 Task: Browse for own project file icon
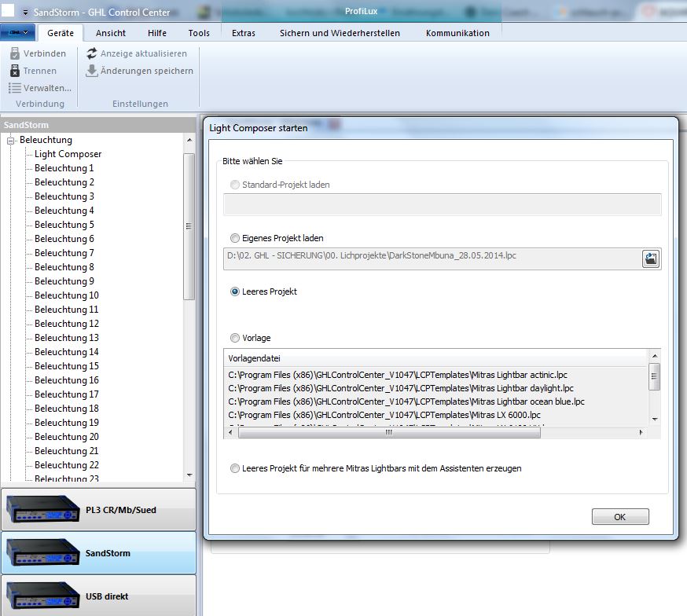(x=650, y=259)
